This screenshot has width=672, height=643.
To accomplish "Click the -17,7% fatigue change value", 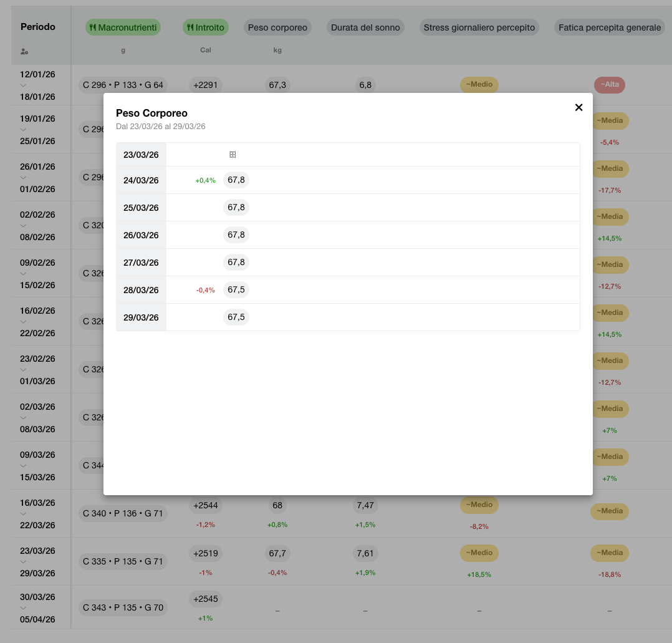I will (610, 190).
